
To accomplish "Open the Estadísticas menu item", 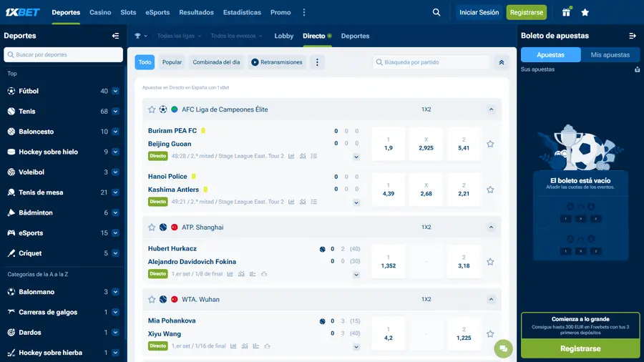I will pos(242,12).
